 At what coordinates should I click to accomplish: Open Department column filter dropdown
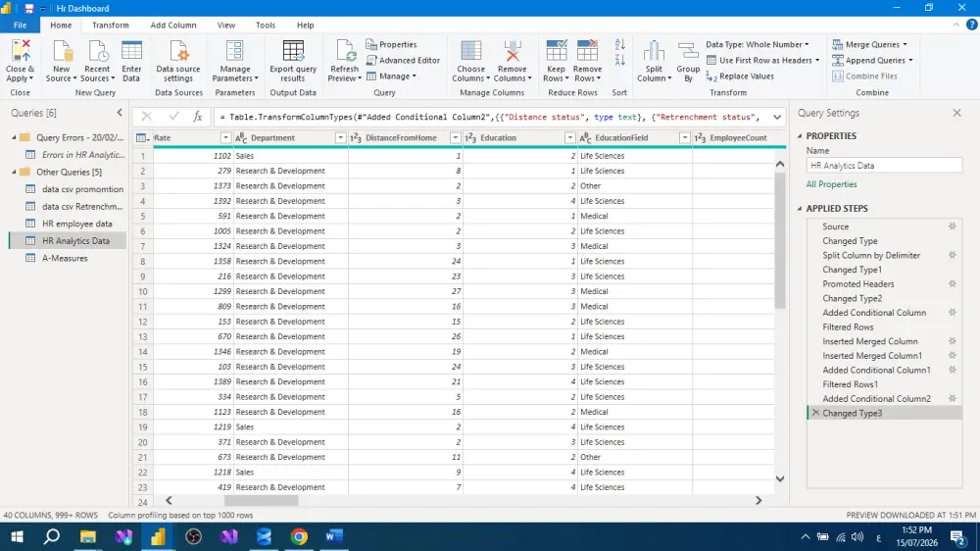coord(341,137)
